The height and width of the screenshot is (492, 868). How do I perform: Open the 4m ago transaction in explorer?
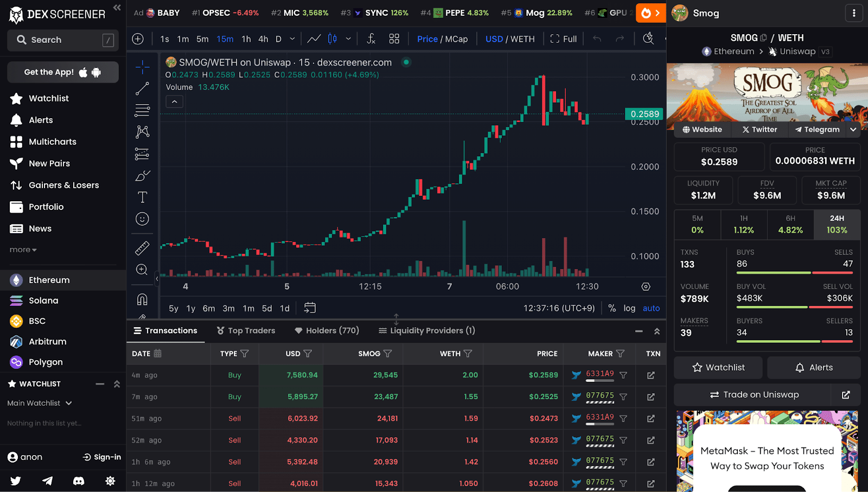click(x=651, y=375)
